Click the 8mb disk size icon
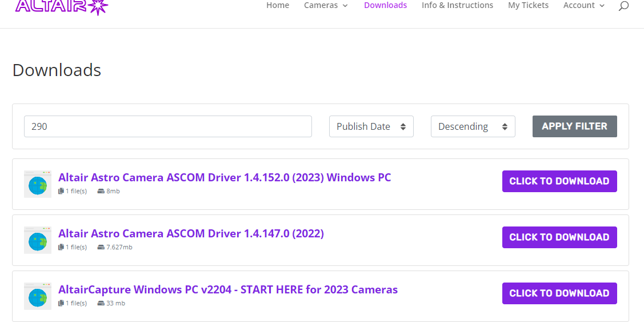Viewport: 644px width, 322px height. coord(101,191)
